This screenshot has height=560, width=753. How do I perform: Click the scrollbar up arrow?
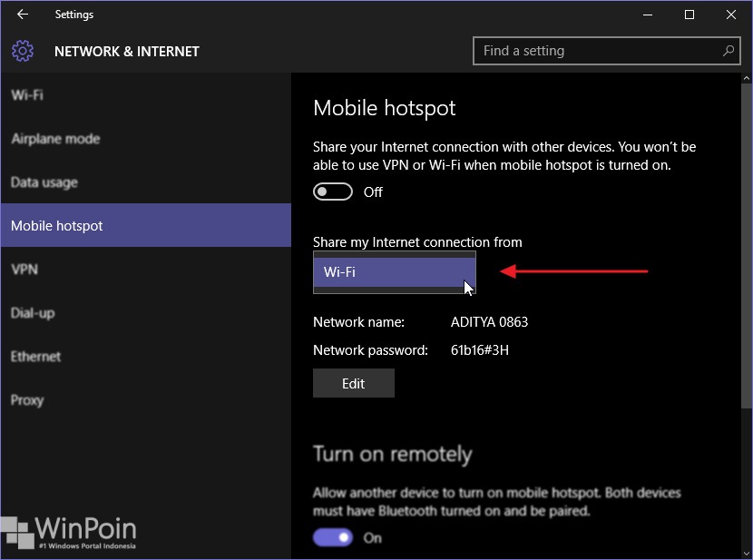747,78
